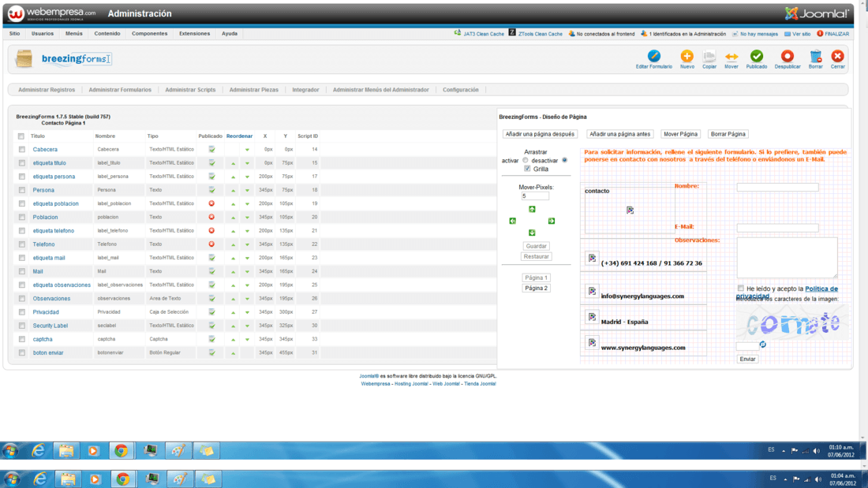
Task: Click the Mover-Pixels input field
Action: pos(535,196)
